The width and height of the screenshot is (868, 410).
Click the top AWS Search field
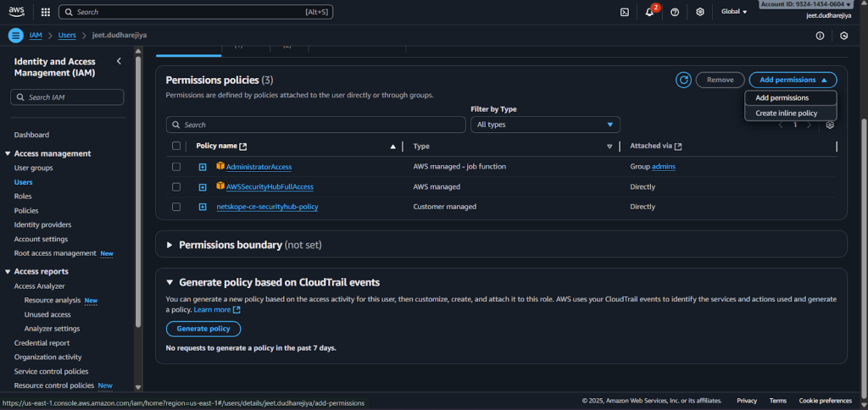(196, 12)
